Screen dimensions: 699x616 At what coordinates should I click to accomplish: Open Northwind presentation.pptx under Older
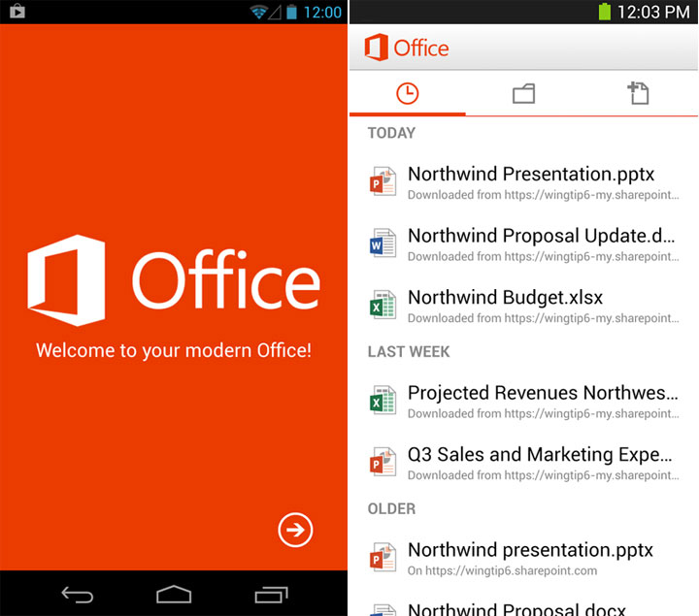point(523,559)
